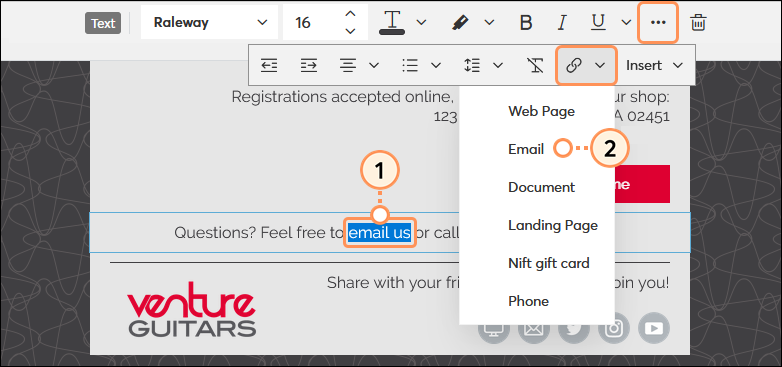Click the bulleted list icon

410,65
